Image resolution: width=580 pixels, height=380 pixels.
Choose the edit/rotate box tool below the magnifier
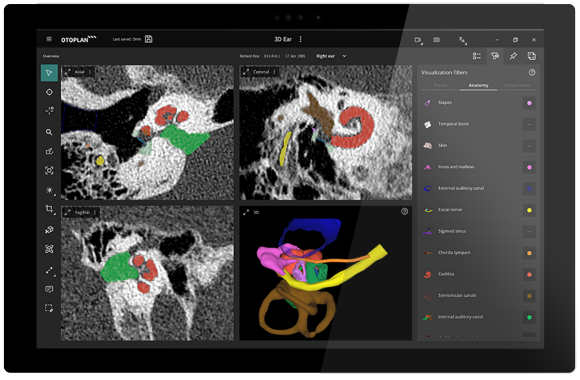(x=49, y=151)
